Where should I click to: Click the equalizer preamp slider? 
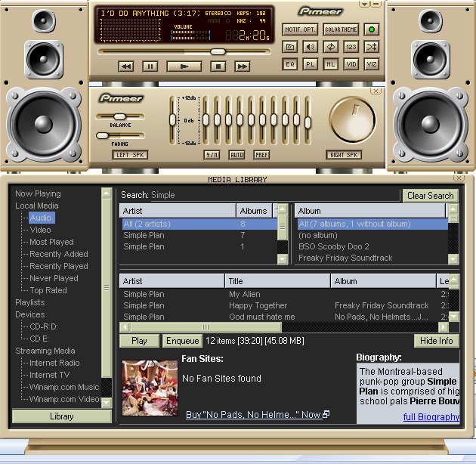[173, 120]
